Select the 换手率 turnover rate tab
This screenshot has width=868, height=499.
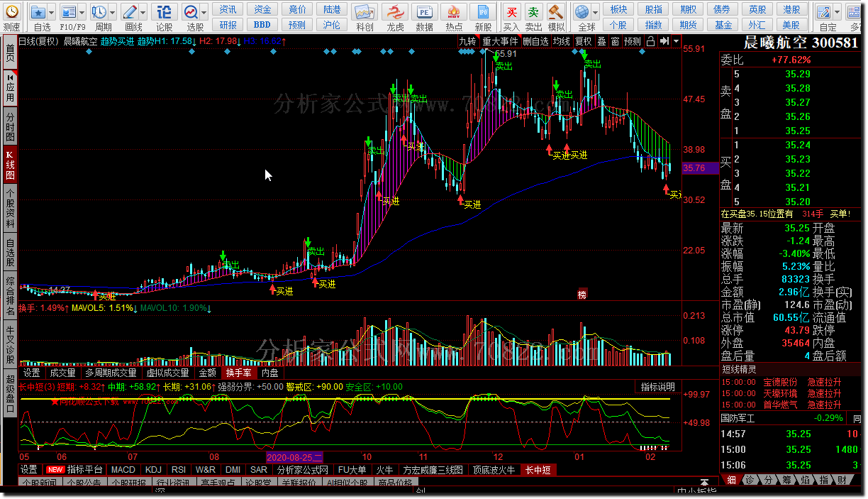(x=239, y=373)
